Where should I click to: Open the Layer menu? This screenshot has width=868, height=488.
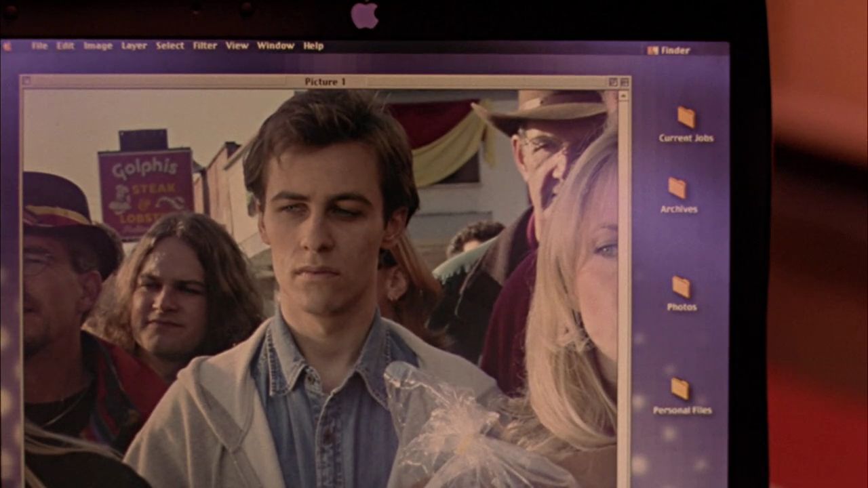pos(134,46)
